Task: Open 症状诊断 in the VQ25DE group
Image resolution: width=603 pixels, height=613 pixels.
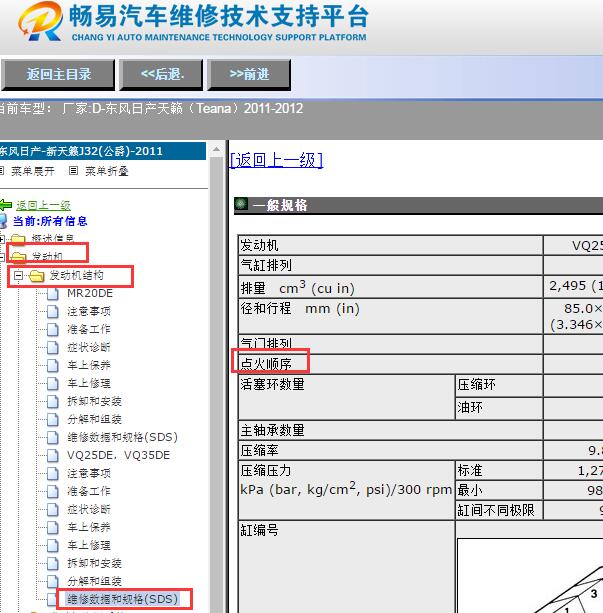Action: coord(89,509)
